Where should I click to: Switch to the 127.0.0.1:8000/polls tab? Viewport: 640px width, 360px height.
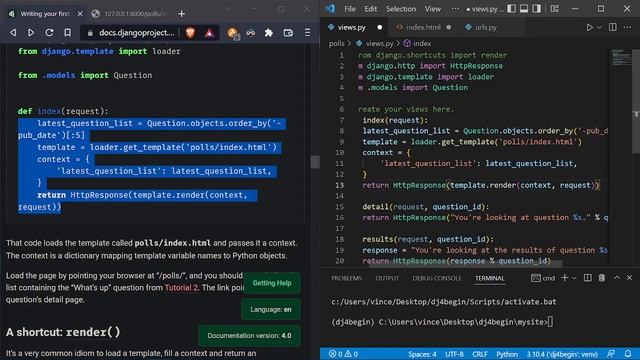(130, 14)
